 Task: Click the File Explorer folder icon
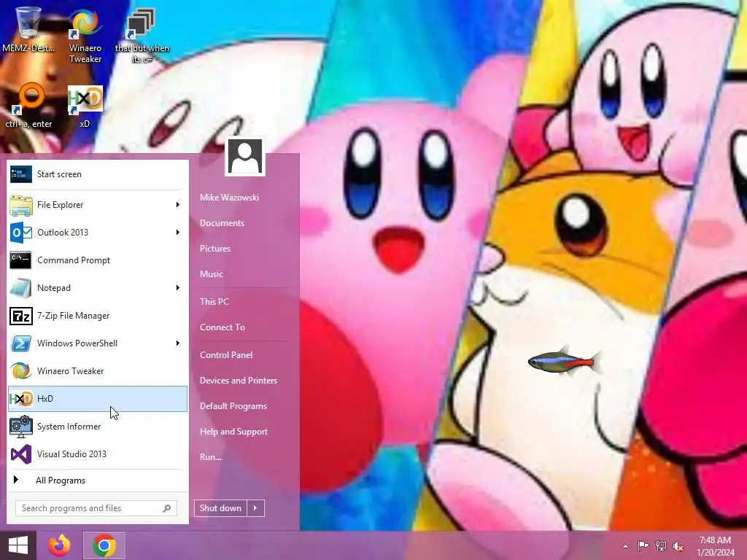click(x=21, y=205)
